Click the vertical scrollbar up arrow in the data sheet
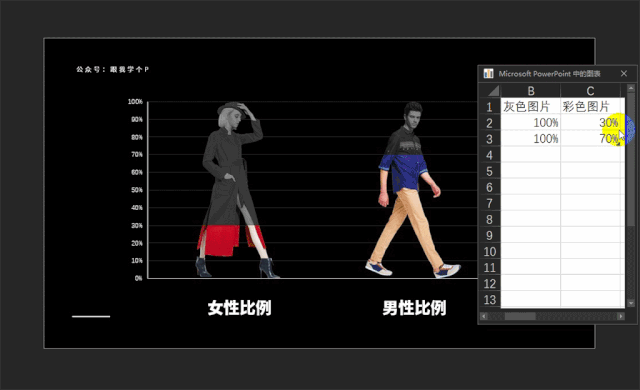Screen dimensions: 640x390 631,88
